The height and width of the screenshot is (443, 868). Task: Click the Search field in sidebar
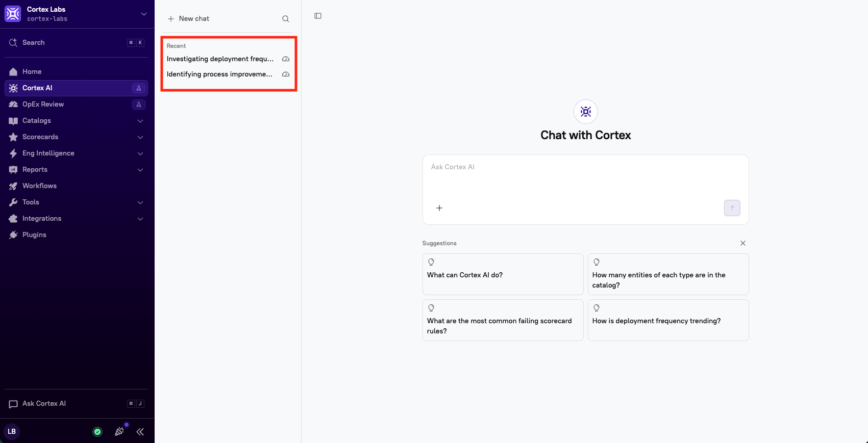point(77,43)
